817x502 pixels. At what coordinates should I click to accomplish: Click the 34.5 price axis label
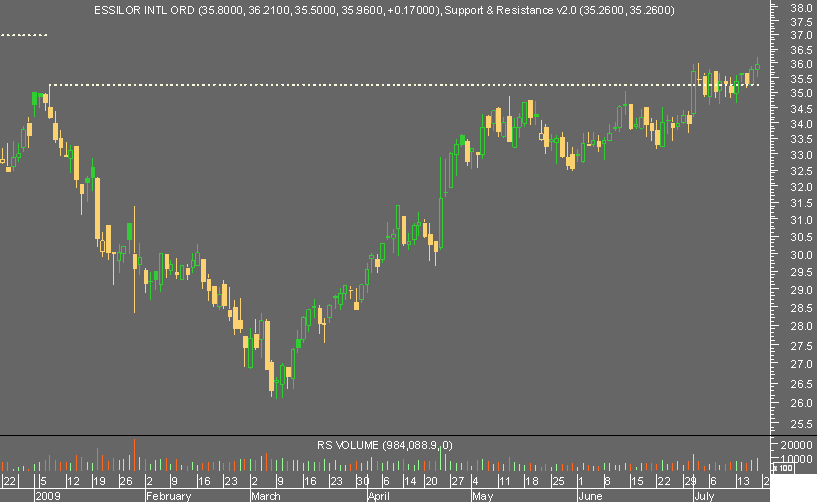[801, 109]
